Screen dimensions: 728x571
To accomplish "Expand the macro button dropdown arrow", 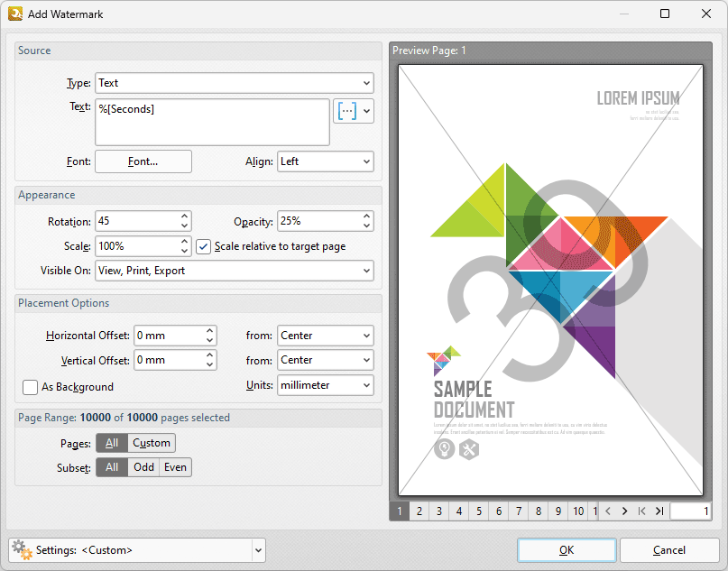I will point(367,111).
